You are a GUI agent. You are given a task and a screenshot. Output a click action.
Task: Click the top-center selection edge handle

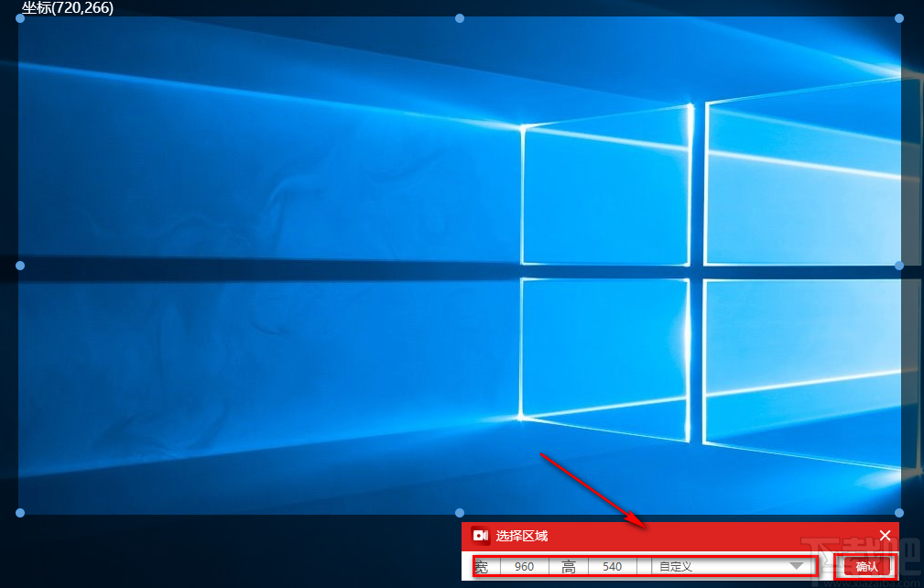click(460, 19)
